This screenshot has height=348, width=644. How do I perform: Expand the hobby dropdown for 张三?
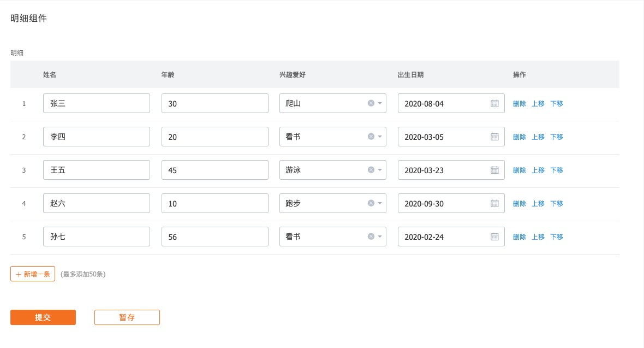(380, 103)
